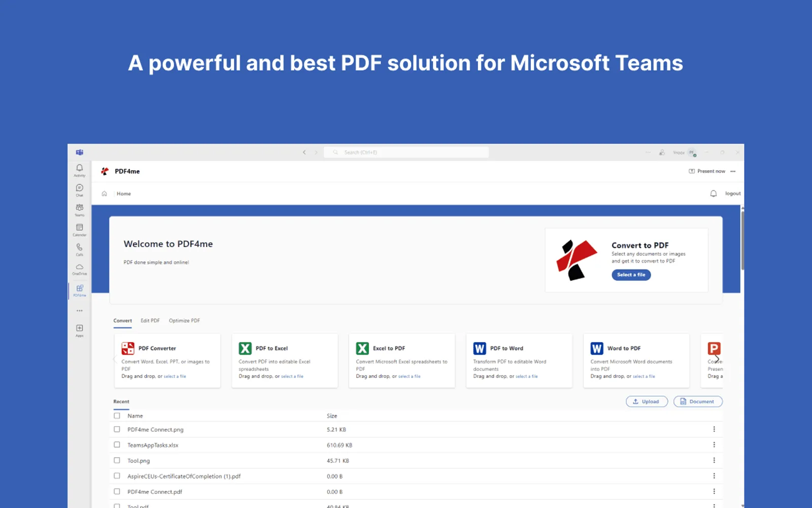Viewport: 812px width, 508px height.
Task: Open OneDrive in the Teams sidebar
Action: tap(80, 269)
